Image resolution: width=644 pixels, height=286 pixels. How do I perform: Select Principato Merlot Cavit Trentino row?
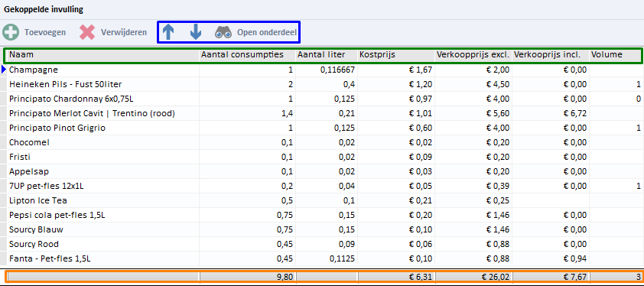(x=322, y=113)
